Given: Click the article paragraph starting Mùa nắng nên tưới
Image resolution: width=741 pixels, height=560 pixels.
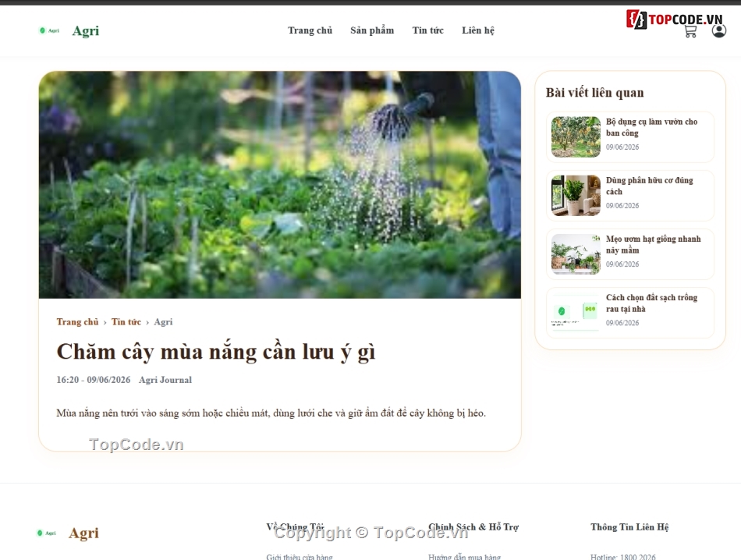Looking at the screenshot, I should tap(271, 413).
